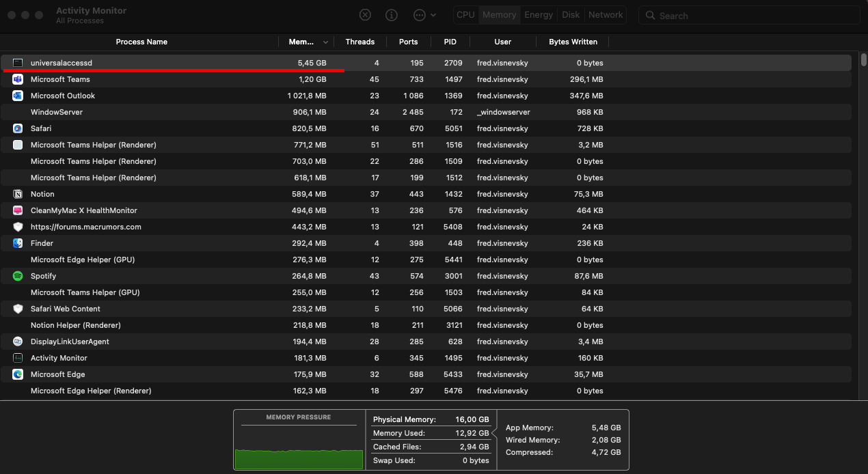This screenshot has width=868, height=474.
Task: Click the _windowserver user cell
Action: 504,112
